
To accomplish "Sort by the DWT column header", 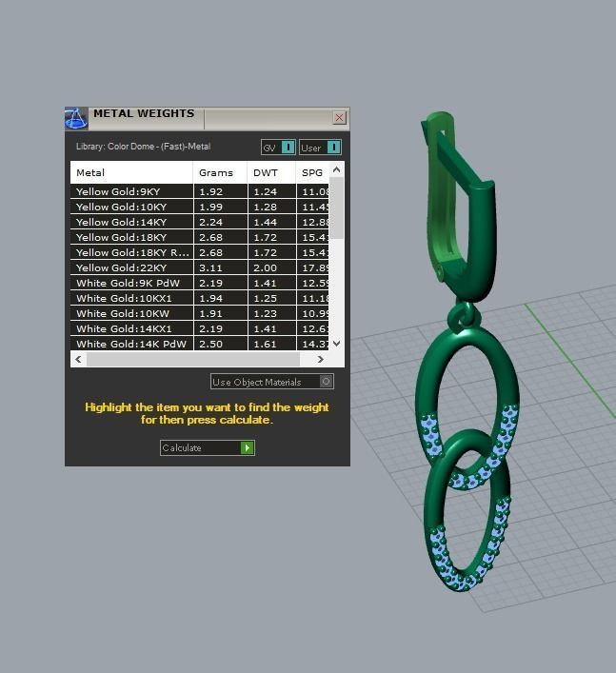I will [x=271, y=172].
